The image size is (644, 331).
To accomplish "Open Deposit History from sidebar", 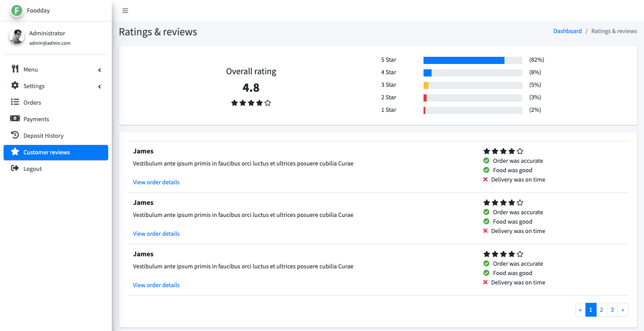I will 43,136.
